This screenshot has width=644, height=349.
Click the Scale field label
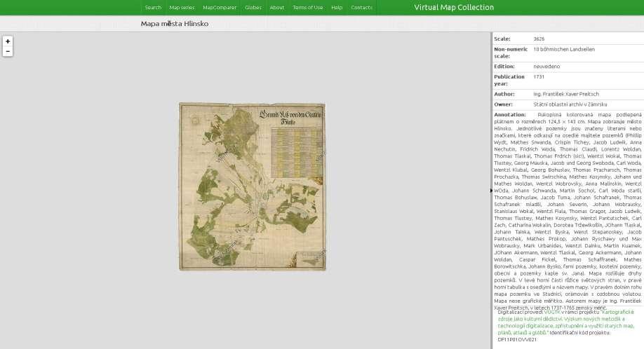pos(502,39)
